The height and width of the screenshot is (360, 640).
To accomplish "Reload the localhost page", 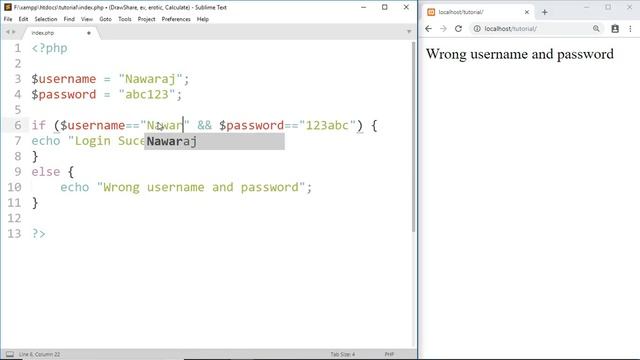I will tap(458, 29).
